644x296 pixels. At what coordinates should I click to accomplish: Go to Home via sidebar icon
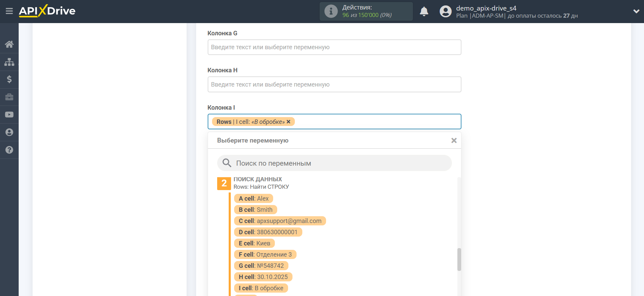point(9,44)
